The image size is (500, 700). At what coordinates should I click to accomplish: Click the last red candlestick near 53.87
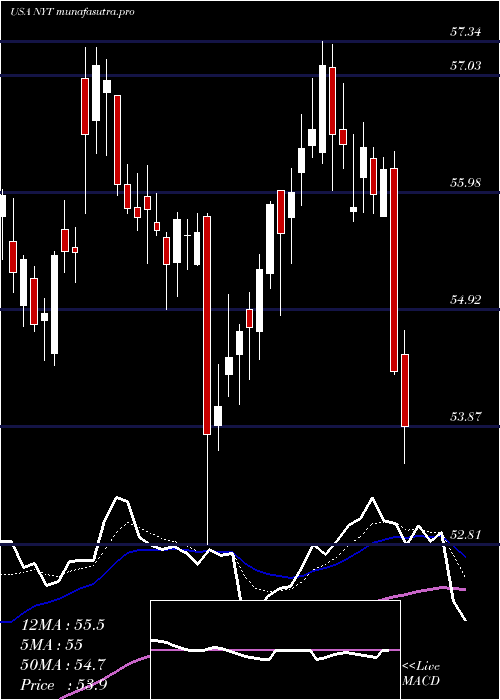[405, 390]
